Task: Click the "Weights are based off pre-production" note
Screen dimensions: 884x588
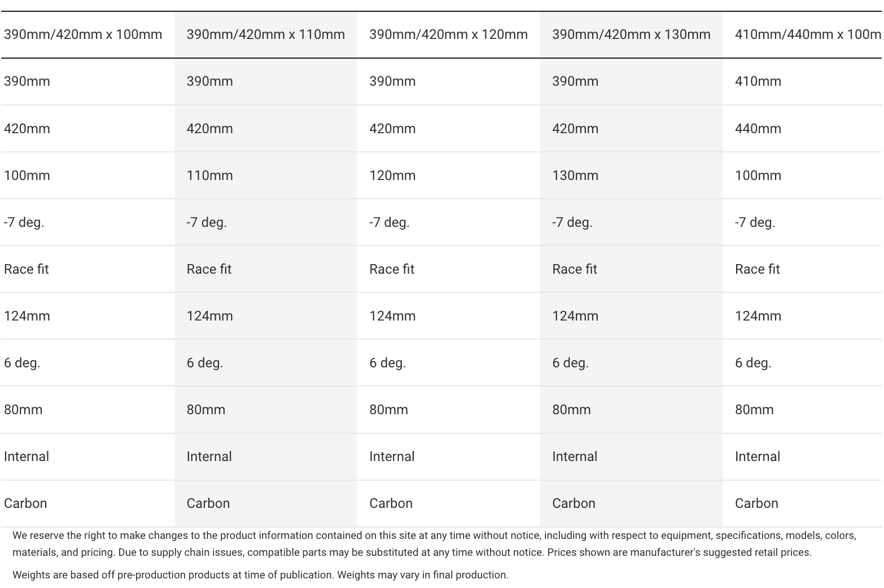Action: (x=260, y=575)
